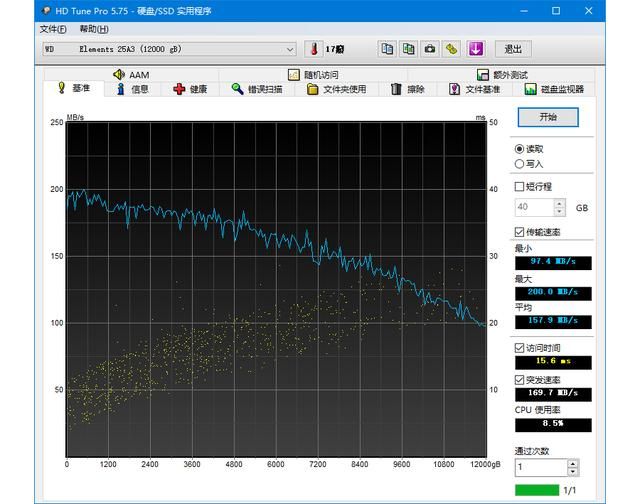This screenshot has width=640, height=504.
Task: Toggle the 传输速率 transfer rate checkbox
Action: click(519, 232)
